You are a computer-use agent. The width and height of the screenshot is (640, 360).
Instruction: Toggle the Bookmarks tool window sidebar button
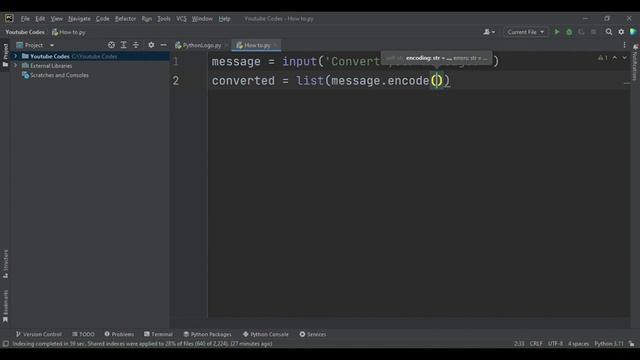5,306
